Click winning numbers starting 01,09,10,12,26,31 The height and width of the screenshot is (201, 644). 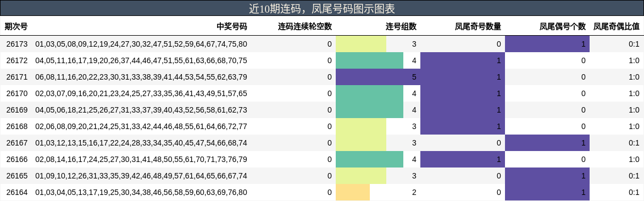141,176
